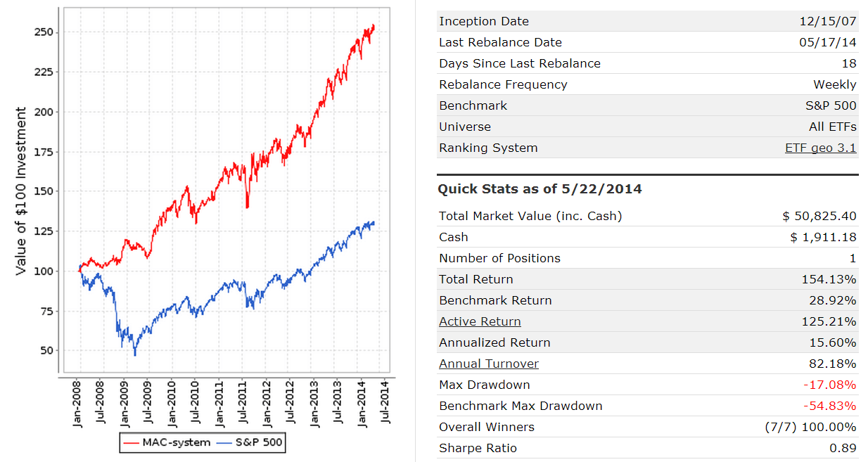Click the Jan-2008 x-axis label
This screenshot has height=462, width=868.
point(78,404)
